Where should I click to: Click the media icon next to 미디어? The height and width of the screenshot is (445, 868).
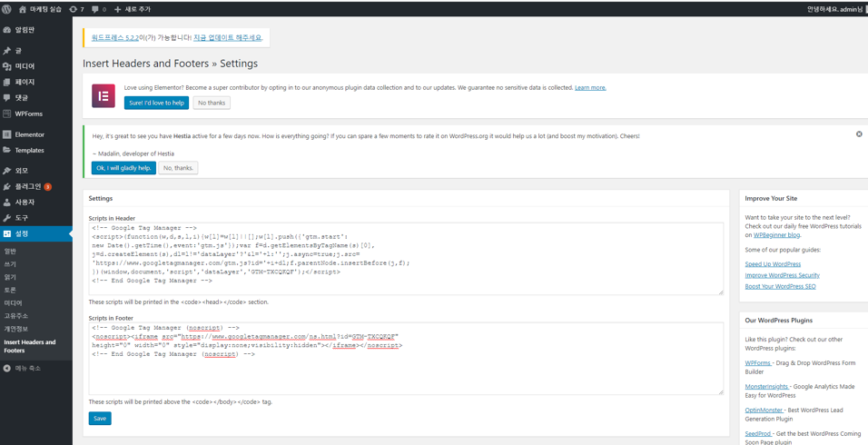[6, 66]
